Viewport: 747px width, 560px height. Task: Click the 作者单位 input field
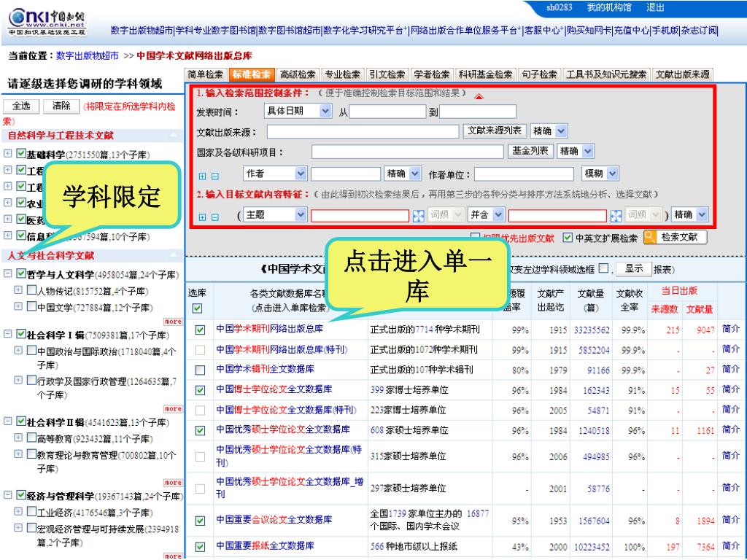click(524, 174)
